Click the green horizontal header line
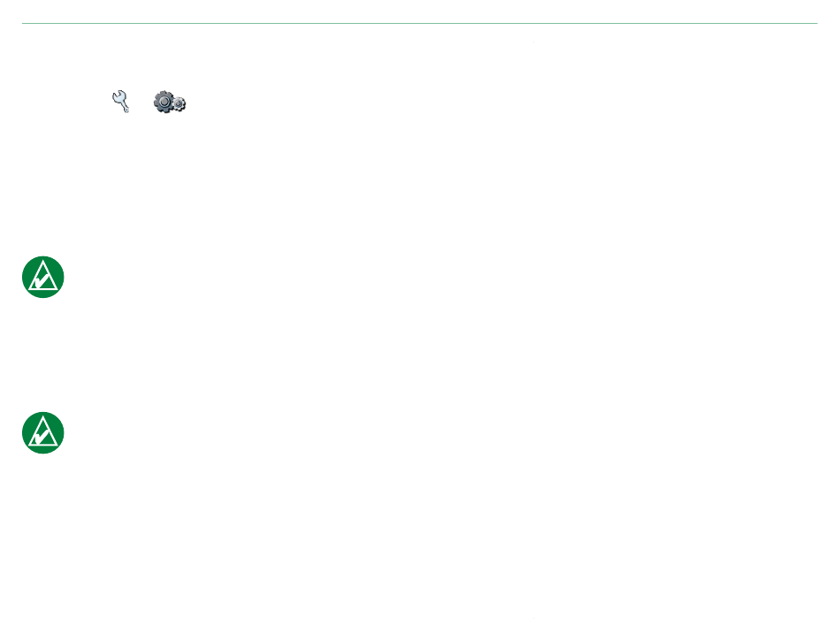 pyautogui.click(x=419, y=24)
